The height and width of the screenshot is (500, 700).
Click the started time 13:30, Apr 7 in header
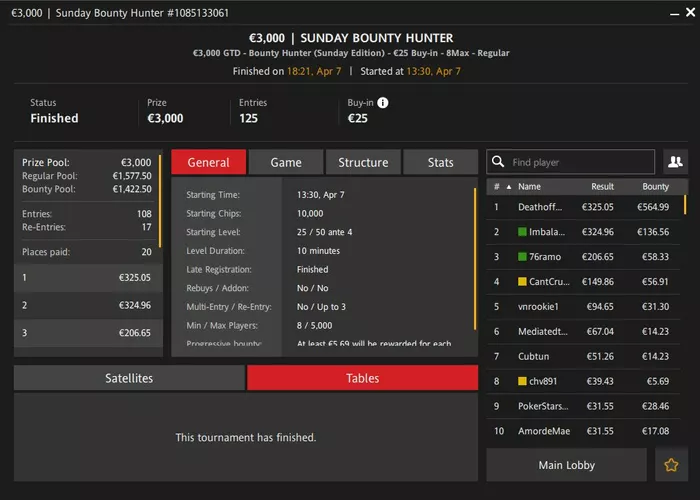tap(433, 71)
